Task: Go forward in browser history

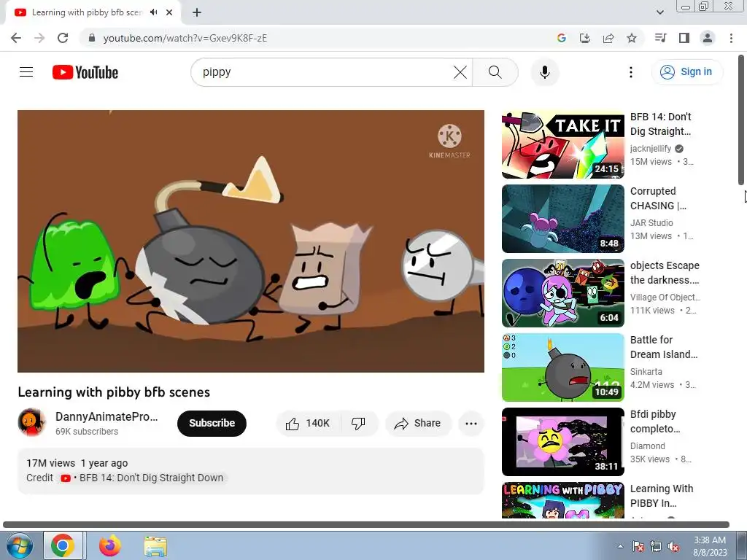Action: [39, 38]
